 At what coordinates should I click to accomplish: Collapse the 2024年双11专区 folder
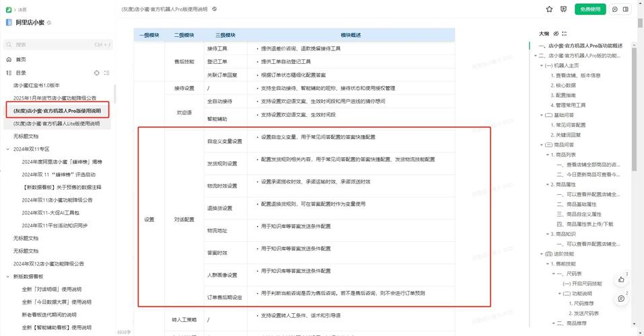pos(8,149)
